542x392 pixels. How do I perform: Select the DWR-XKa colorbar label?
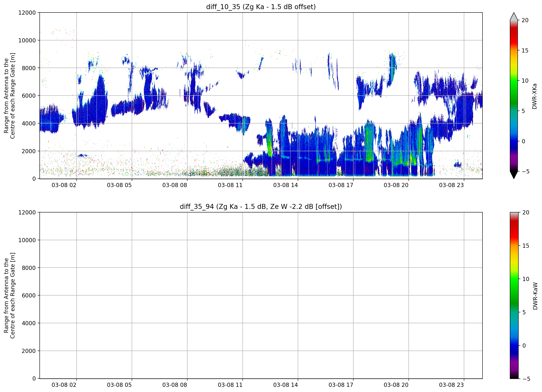click(x=534, y=96)
